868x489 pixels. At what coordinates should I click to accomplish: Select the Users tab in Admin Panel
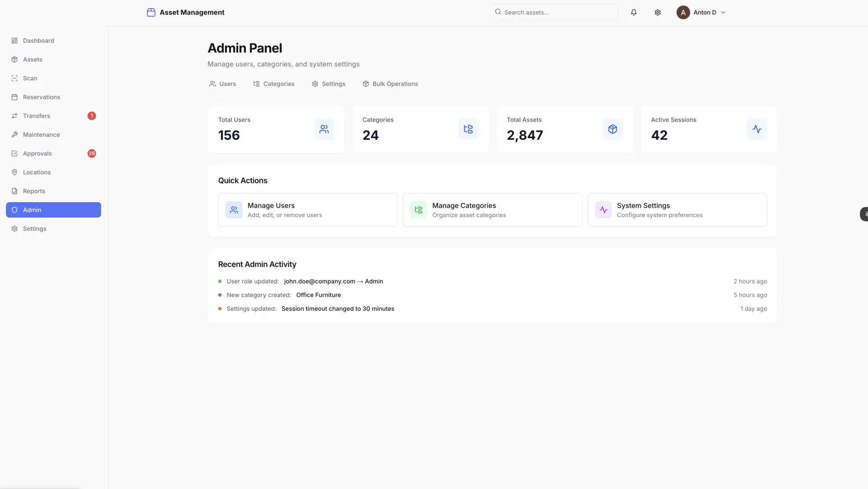(222, 84)
